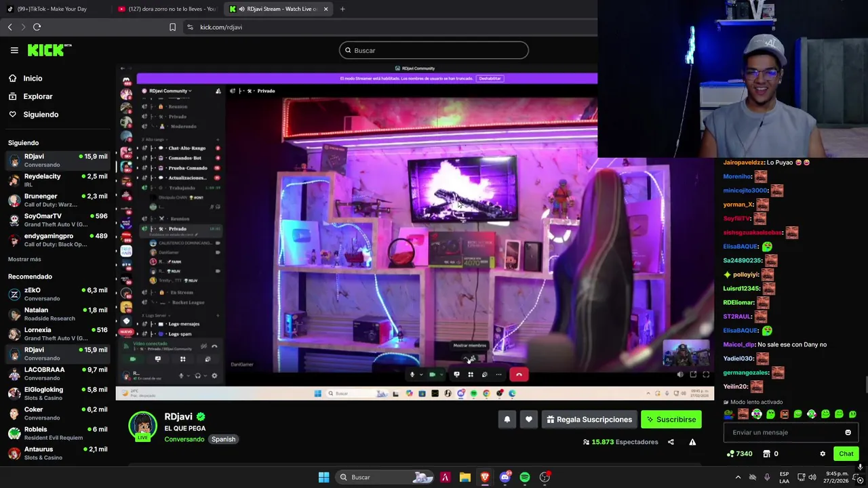Open site settings icon beside the URL
868x488 pixels.
click(190, 27)
